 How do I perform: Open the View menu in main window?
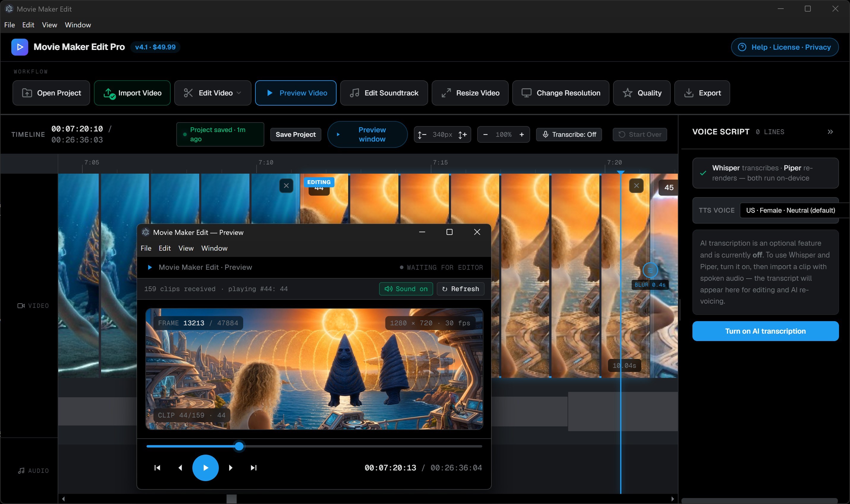[49, 25]
